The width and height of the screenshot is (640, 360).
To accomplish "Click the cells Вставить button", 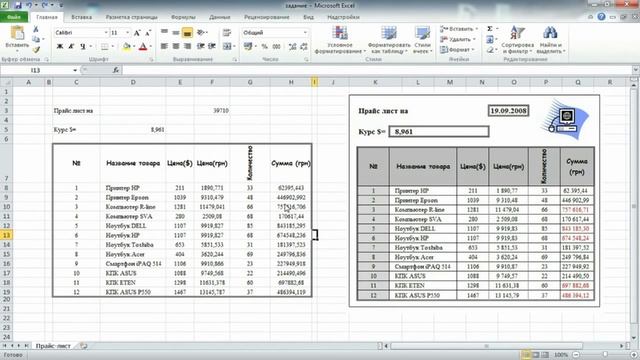I will 459,29.
